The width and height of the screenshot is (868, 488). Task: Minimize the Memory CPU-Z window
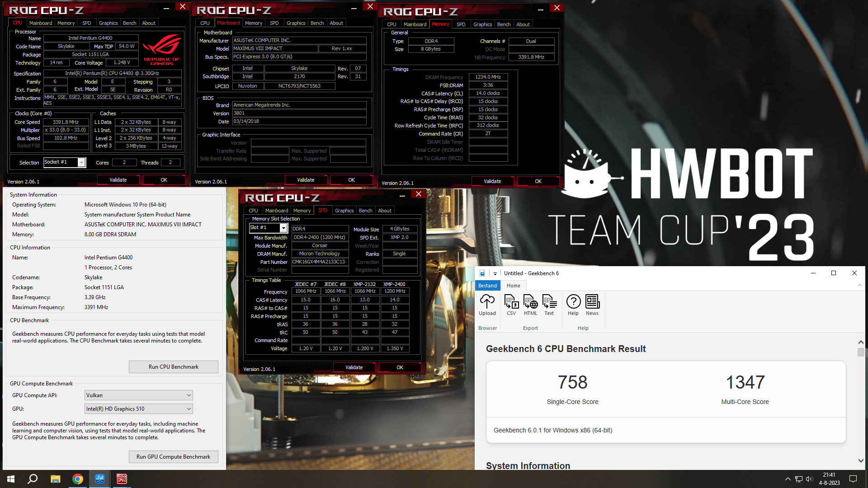(541, 9)
